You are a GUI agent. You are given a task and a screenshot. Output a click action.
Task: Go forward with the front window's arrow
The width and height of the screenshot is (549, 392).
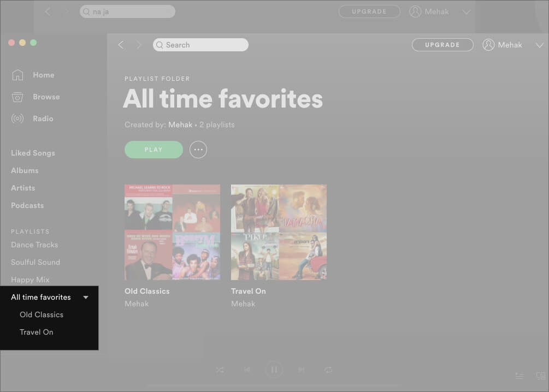pos(139,45)
